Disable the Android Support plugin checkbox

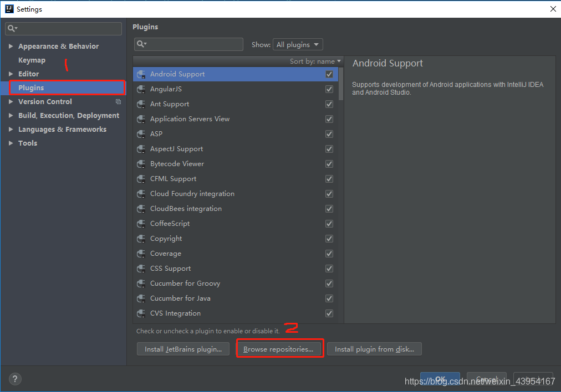click(x=329, y=74)
